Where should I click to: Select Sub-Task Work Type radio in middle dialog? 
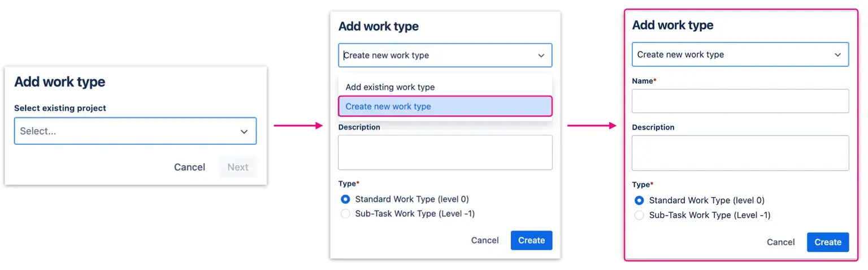pyautogui.click(x=346, y=214)
